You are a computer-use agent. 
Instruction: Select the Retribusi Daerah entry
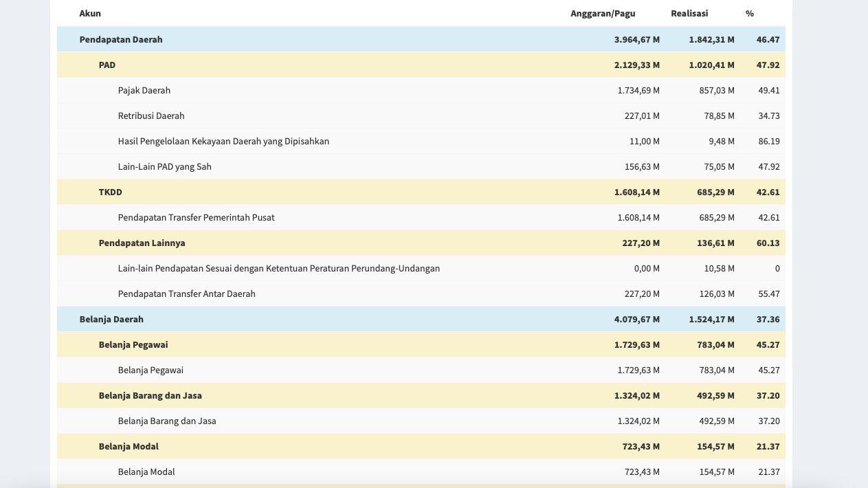tap(151, 116)
